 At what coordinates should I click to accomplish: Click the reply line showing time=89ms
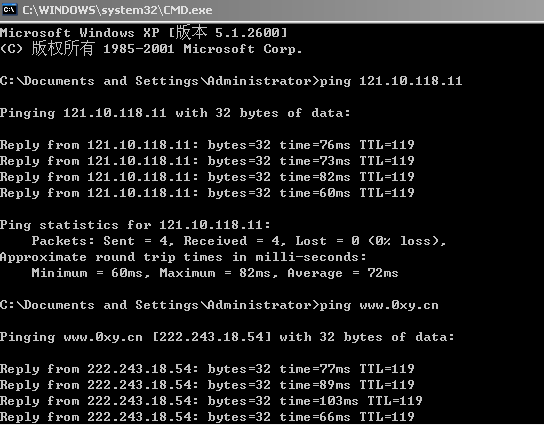[207, 385]
